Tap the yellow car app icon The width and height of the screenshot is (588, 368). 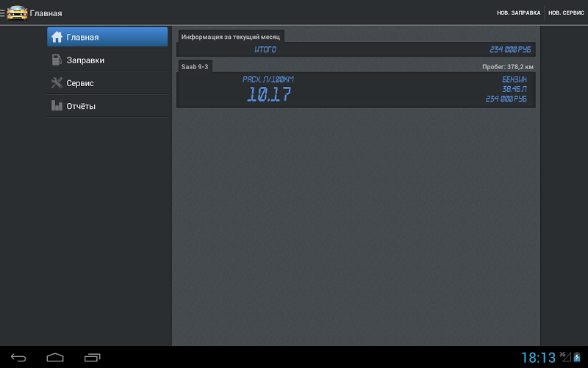pyautogui.click(x=17, y=13)
